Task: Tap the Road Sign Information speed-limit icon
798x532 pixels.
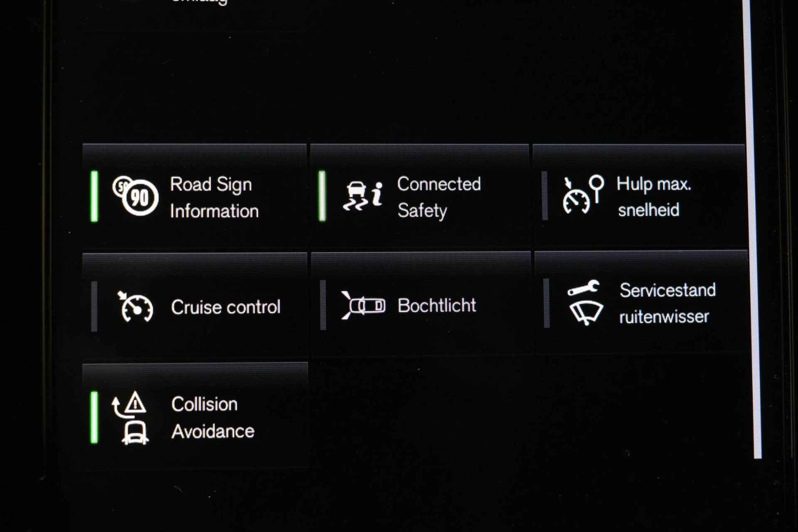Action: [x=135, y=196]
